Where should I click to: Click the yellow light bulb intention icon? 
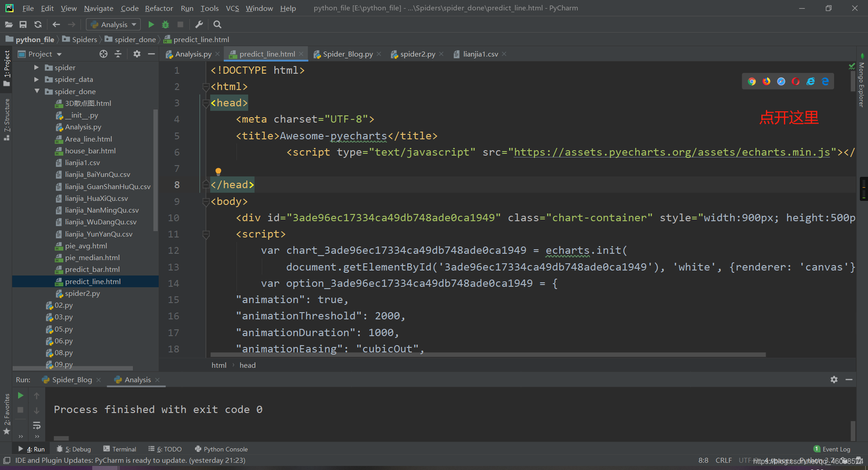218,171
